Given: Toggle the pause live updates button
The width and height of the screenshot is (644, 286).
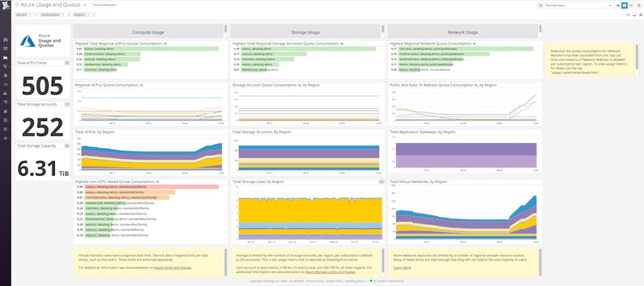Looking at the screenshot, I should coord(625,5).
